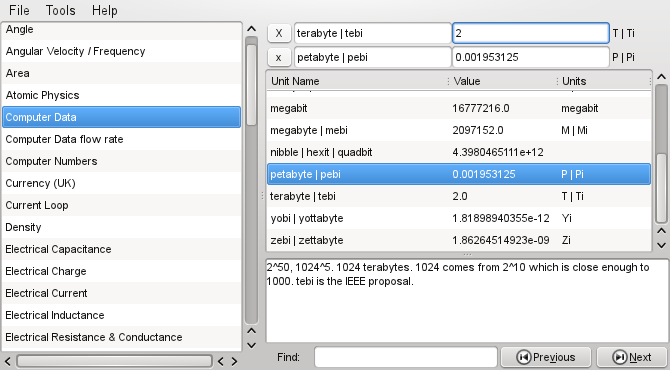670x370 pixels.
Task: Click the terabyte | tebi unit name field
Action: 372,33
